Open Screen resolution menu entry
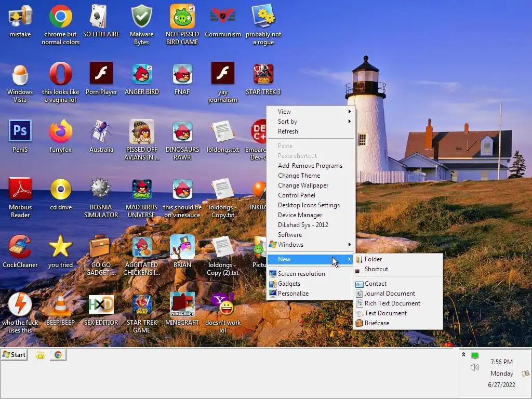This screenshot has width=532, height=399. pyautogui.click(x=311, y=274)
